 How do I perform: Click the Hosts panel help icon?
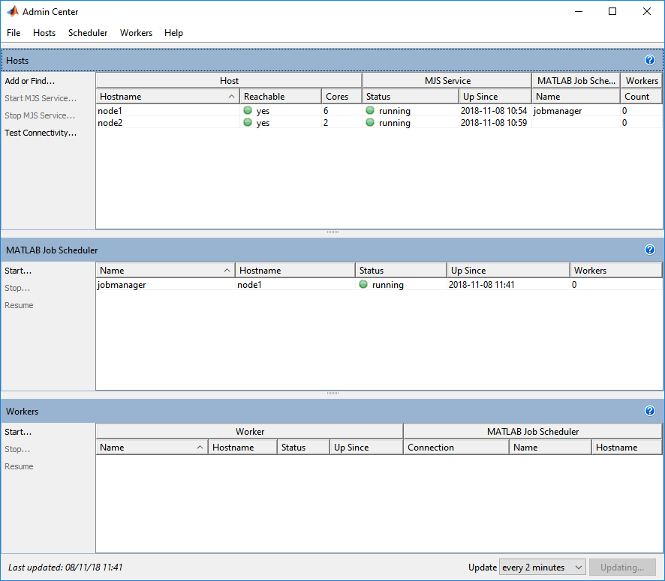(649, 60)
